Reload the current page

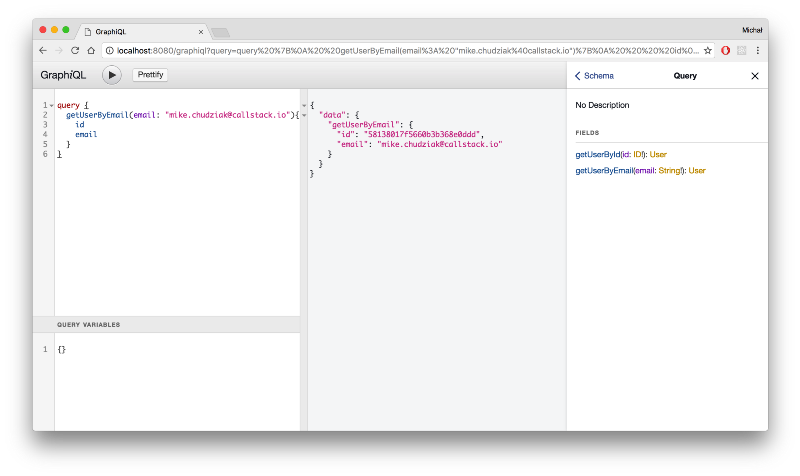tap(75, 51)
